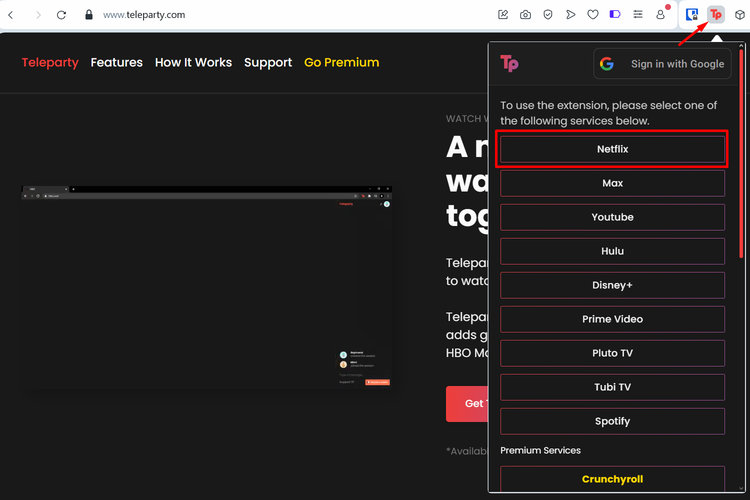
Task: Open the Features menu item
Action: tap(117, 62)
